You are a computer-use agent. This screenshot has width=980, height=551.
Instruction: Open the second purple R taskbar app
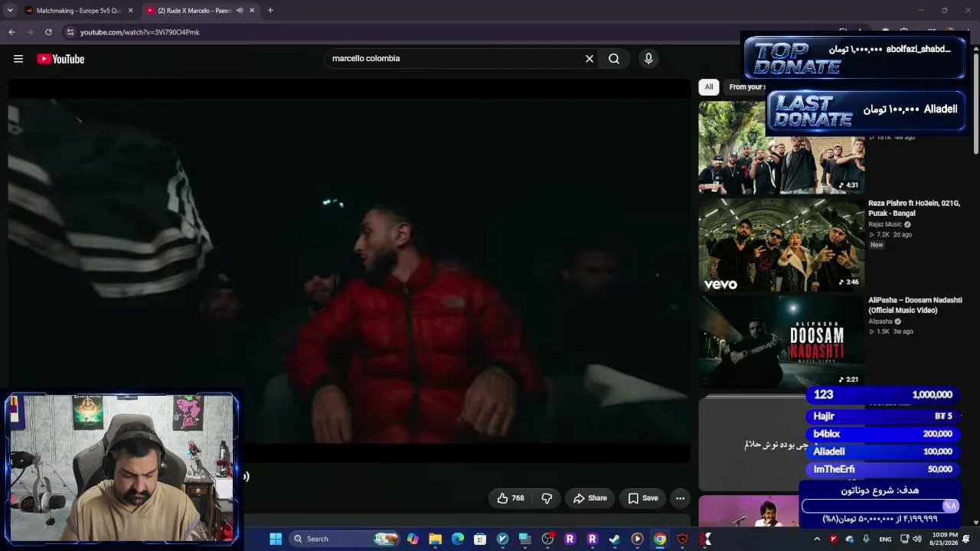pyautogui.click(x=592, y=539)
